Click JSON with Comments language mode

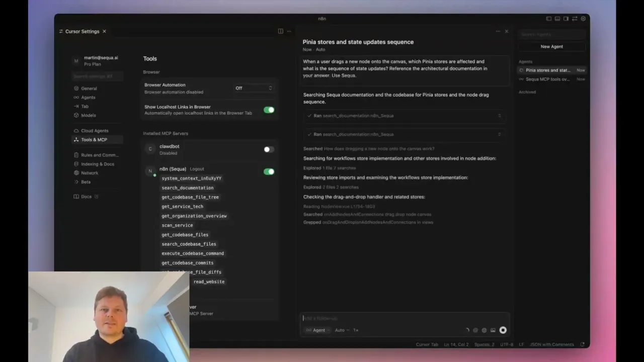pyautogui.click(x=552, y=345)
